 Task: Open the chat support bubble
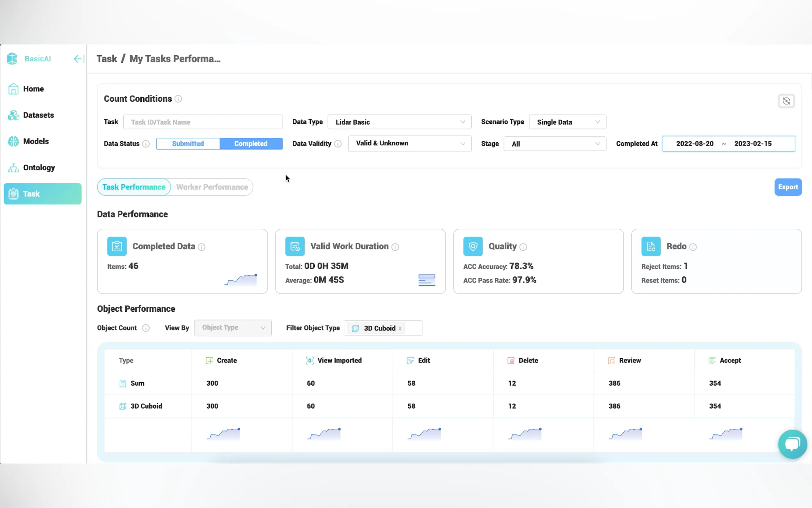point(792,444)
